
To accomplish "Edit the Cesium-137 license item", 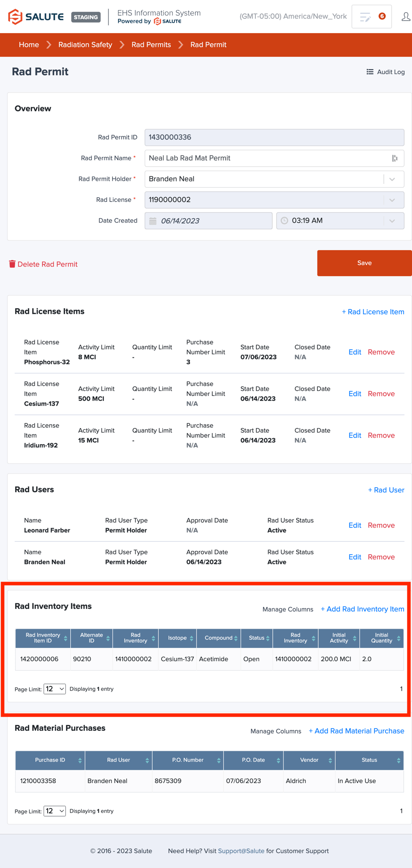I will pos(355,394).
